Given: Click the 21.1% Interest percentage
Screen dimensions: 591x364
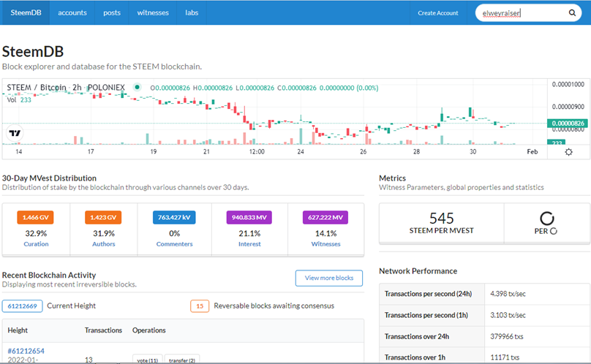Looking at the screenshot, I should pyautogui.click(x=249, y=233).
